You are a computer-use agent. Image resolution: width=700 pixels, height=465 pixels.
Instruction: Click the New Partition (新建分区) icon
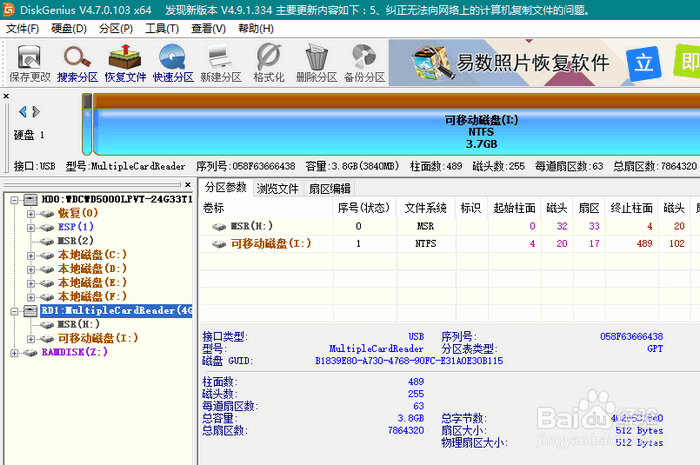click(221, 63)
